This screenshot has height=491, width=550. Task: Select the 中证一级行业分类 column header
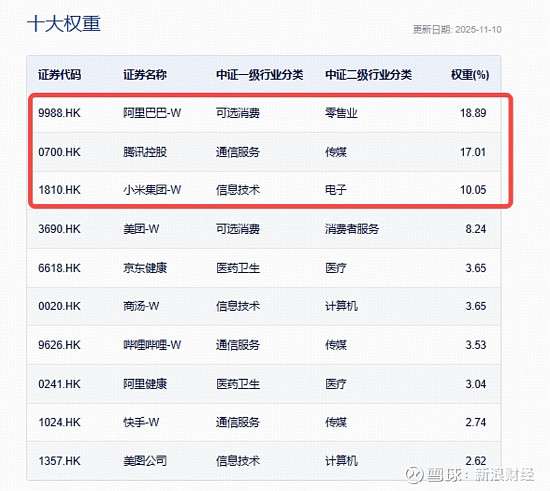click(x=260, y=75)
